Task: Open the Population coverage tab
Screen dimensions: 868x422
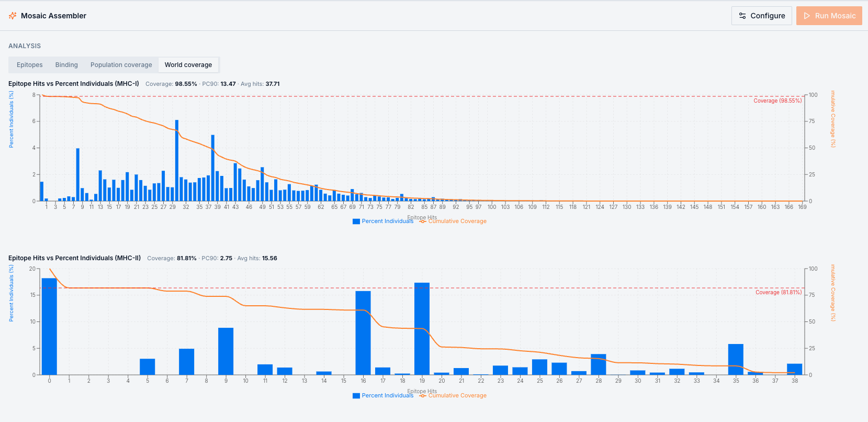Action: click(121, 65)
